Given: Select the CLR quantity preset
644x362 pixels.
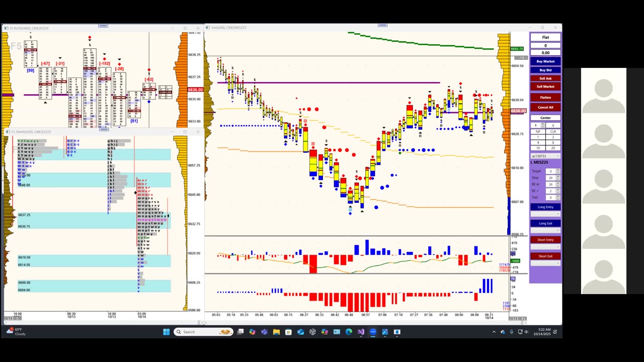Looking at the screenshot, I should tap(553, 132).
